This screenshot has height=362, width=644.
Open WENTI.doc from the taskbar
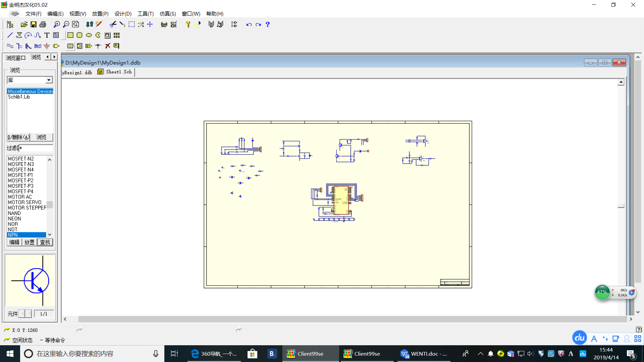pos(424,354)
